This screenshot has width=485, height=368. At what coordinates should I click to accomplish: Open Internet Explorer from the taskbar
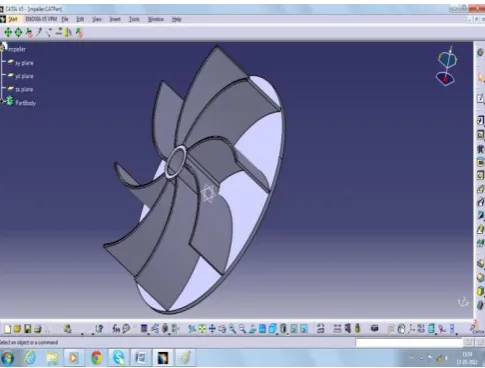pyautogui.click(x=30, y=358)
